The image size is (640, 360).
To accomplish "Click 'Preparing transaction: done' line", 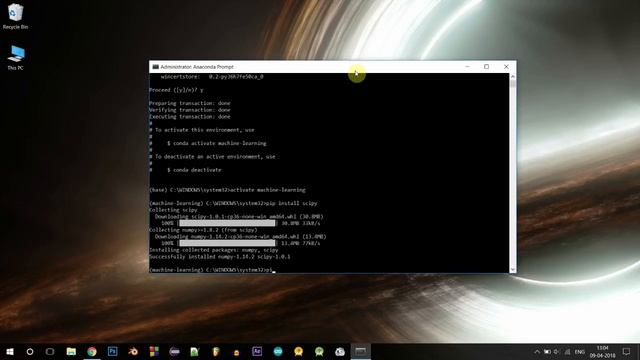I will click(x=190, y=103).
